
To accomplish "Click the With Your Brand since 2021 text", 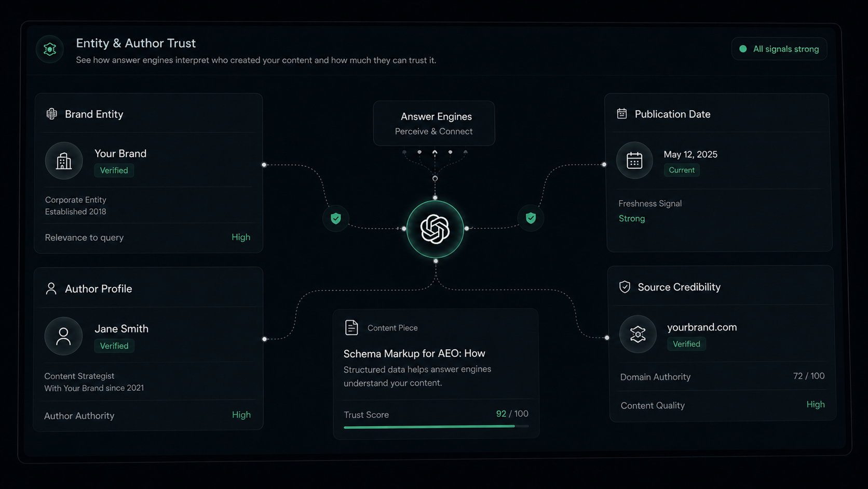I will [x=94, y=388].
